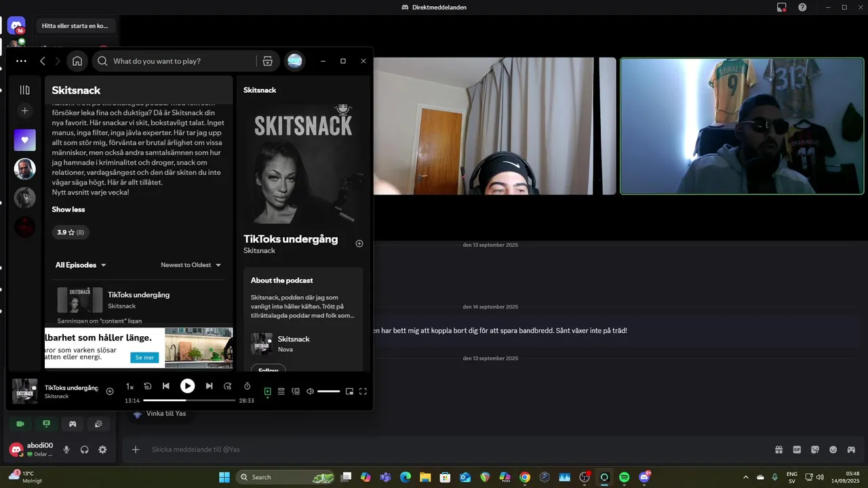
Task: Open the Discord emoji picker
Action: point(833,449)
